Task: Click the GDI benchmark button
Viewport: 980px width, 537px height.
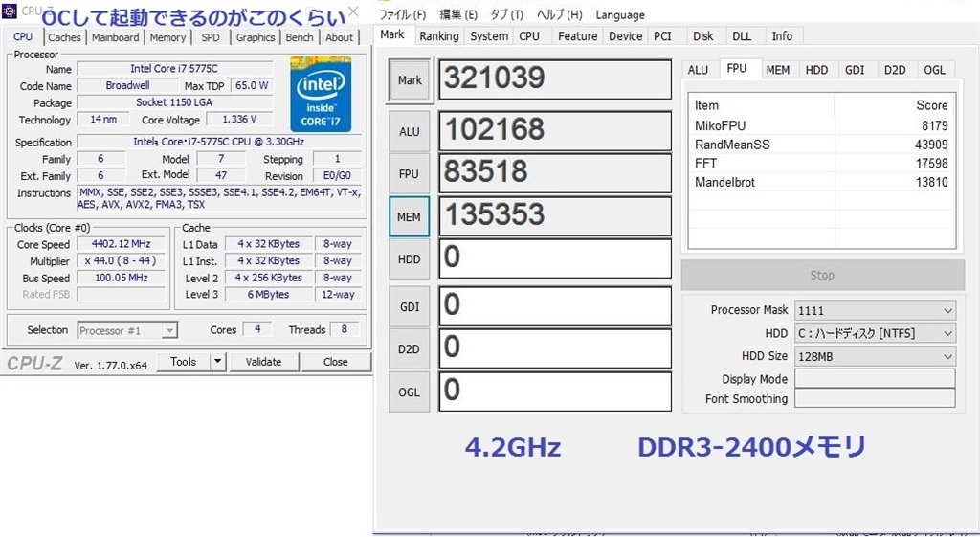Action: point(410,307)
